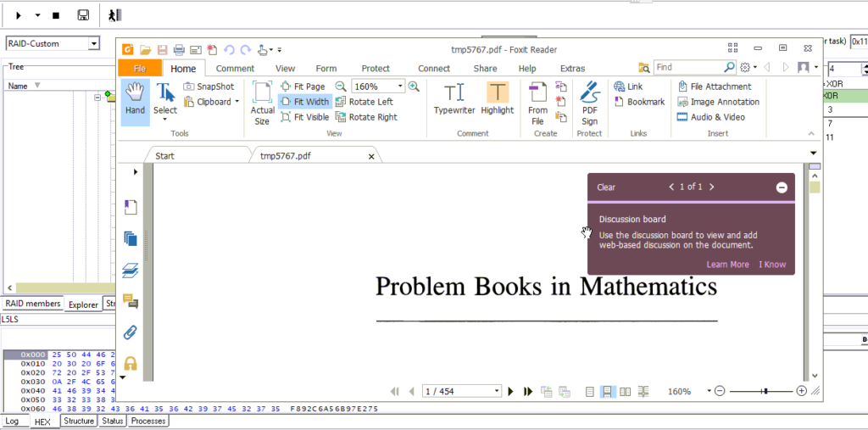Click the zoom slider handle
Image resolution: width=868 pixels, height=430 pixels.
(x=765, y=391)
